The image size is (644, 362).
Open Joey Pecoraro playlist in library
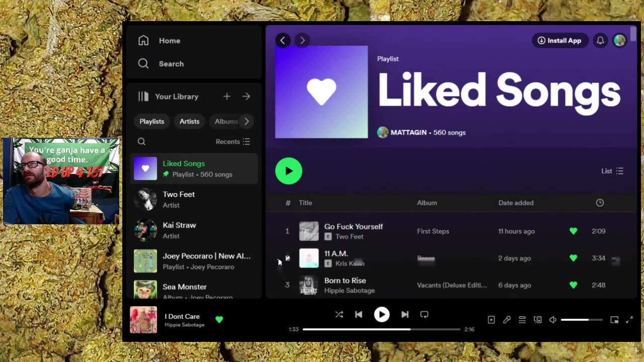194,261
